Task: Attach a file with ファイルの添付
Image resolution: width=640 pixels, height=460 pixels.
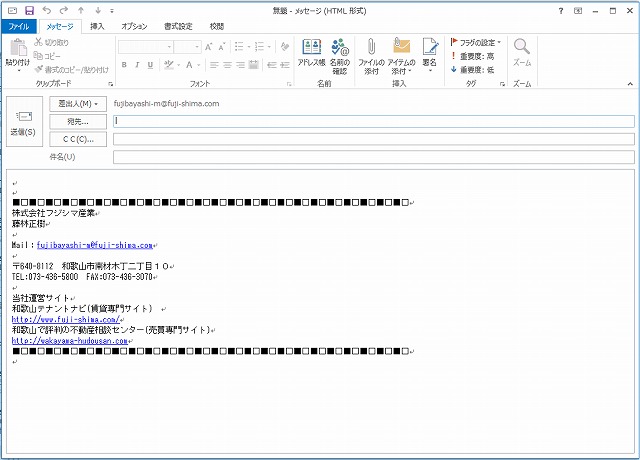Action: (x=371, y=54)
